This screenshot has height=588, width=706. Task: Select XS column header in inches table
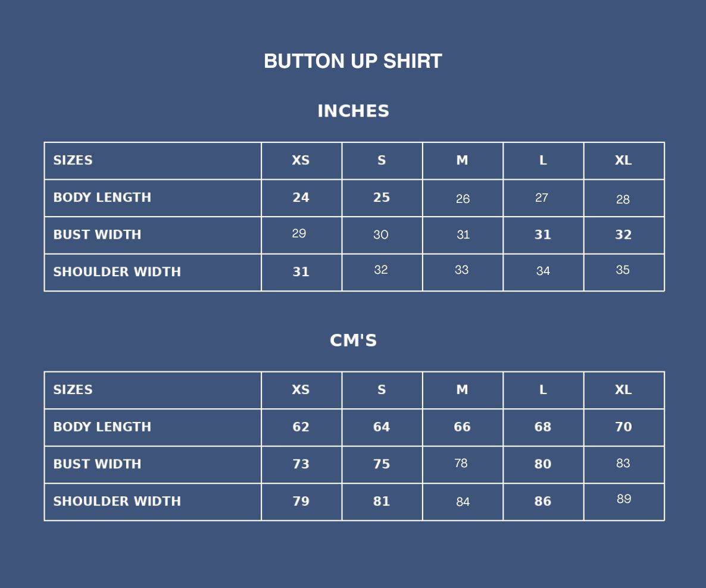301,161
